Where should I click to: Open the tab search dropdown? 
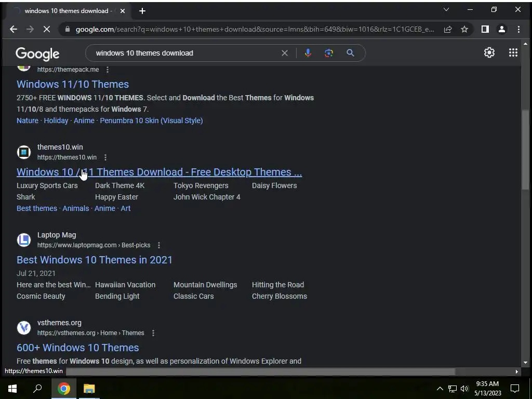446,10
